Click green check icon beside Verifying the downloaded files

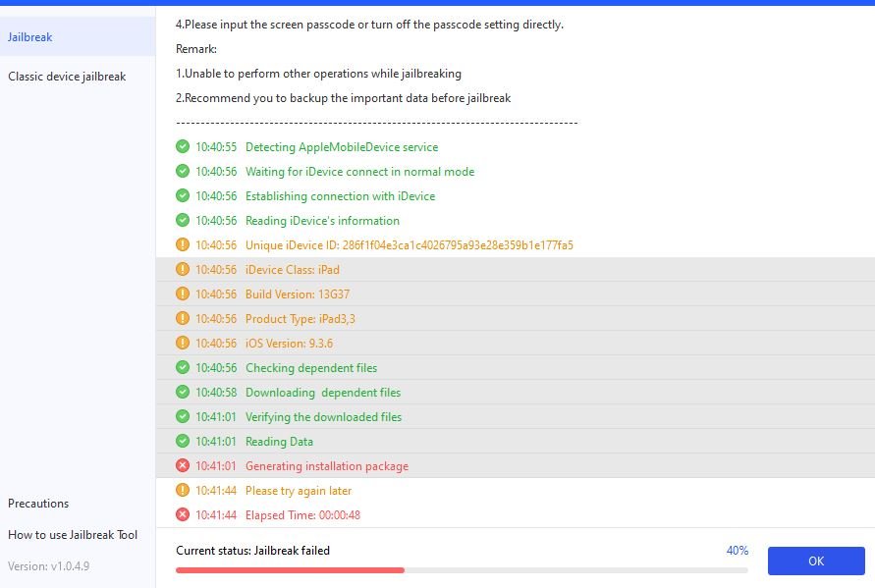[x=183, y=417]
